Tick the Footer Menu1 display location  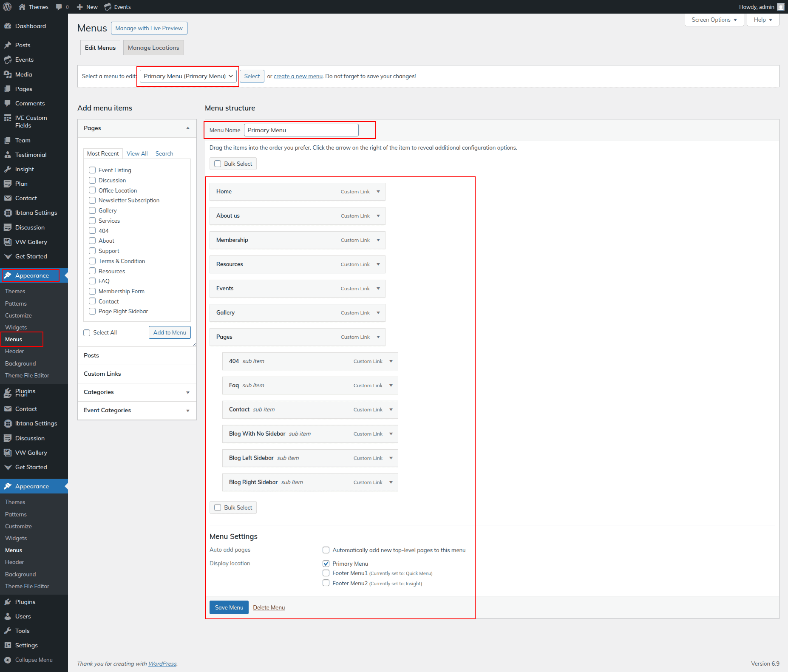point(326,573)
